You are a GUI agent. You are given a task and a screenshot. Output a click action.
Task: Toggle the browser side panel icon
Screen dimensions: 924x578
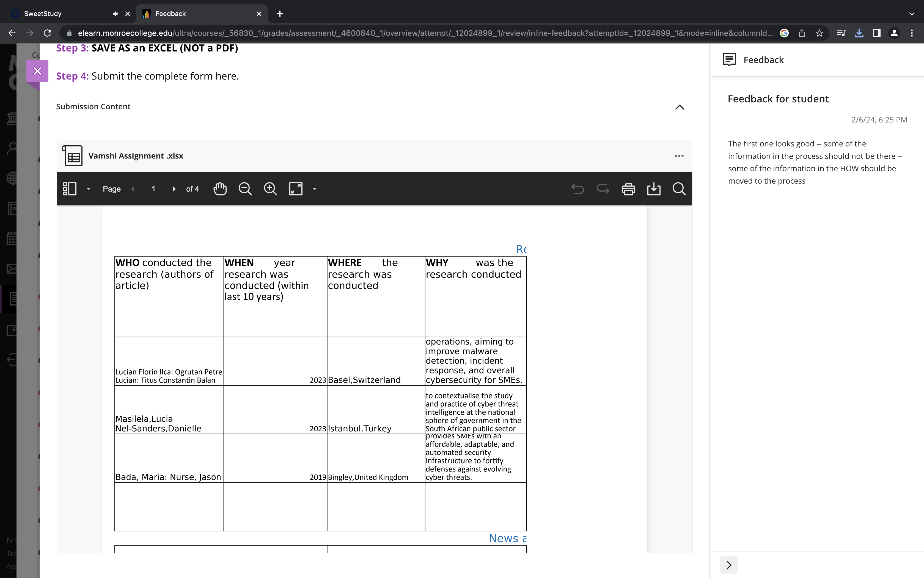pyautogui.click(x=877, y=33)
